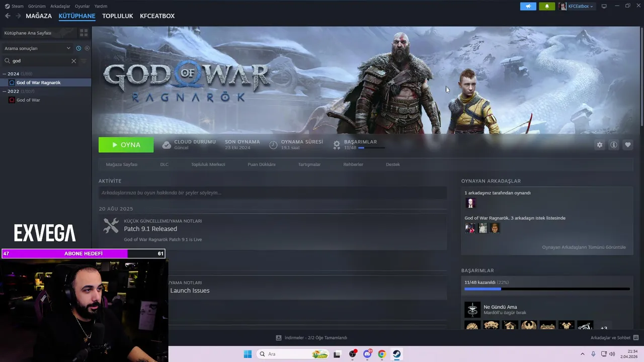Screen dimensions: 644x362
Task: Open the Patch 9.1 Released news title
Action: pos(150,229)
